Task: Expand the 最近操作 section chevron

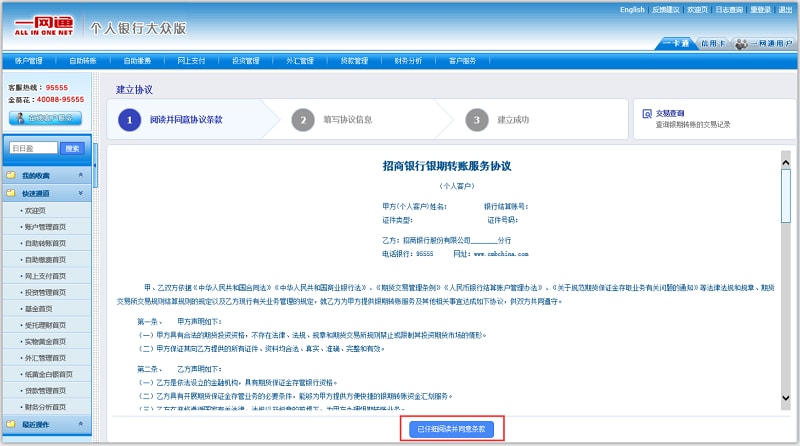Action: (80, 425)
